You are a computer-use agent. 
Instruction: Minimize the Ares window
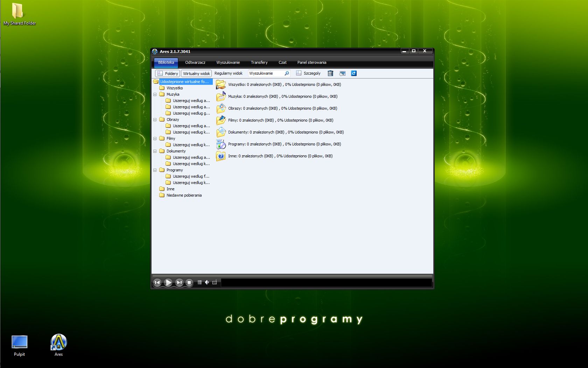[x=404, y=51]
